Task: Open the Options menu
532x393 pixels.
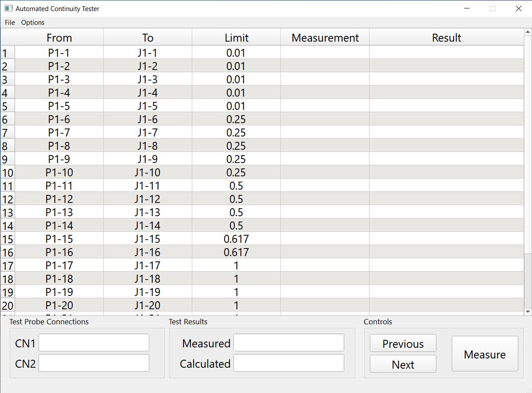Action: [33, 23]
